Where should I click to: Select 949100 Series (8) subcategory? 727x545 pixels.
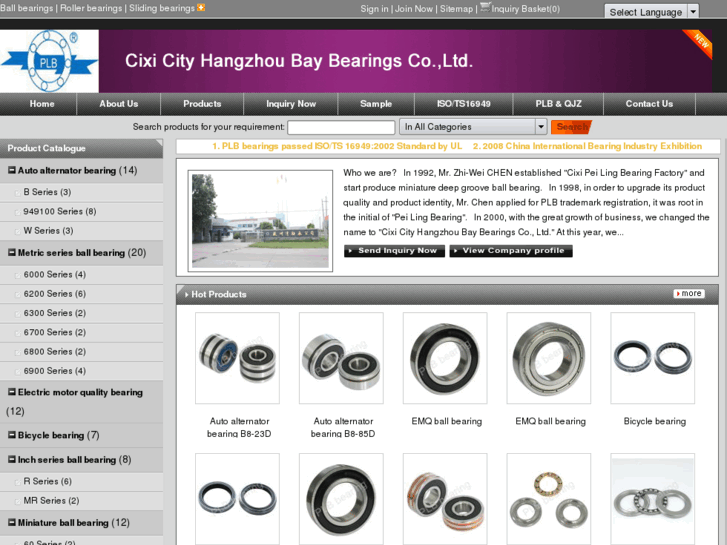(x=60, y=212)
